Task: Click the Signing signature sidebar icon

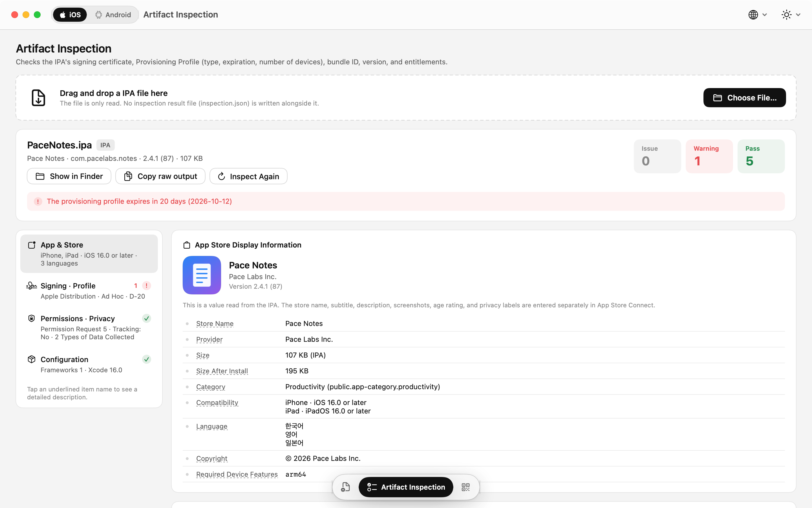Action: (32, 286)
